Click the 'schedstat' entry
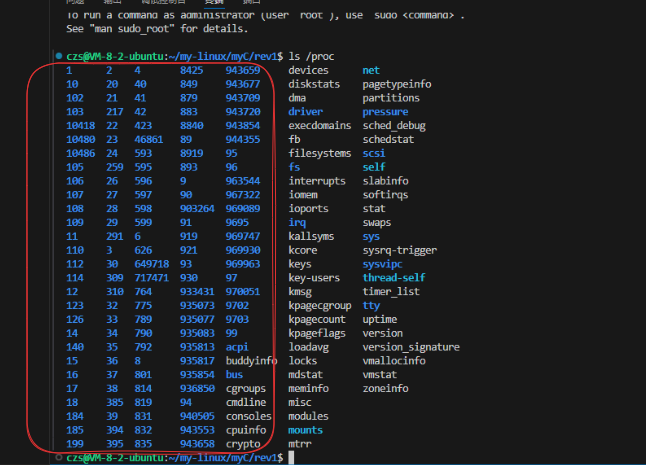The image size is (646, 465). pyautogui.click(x=388, y=140)
